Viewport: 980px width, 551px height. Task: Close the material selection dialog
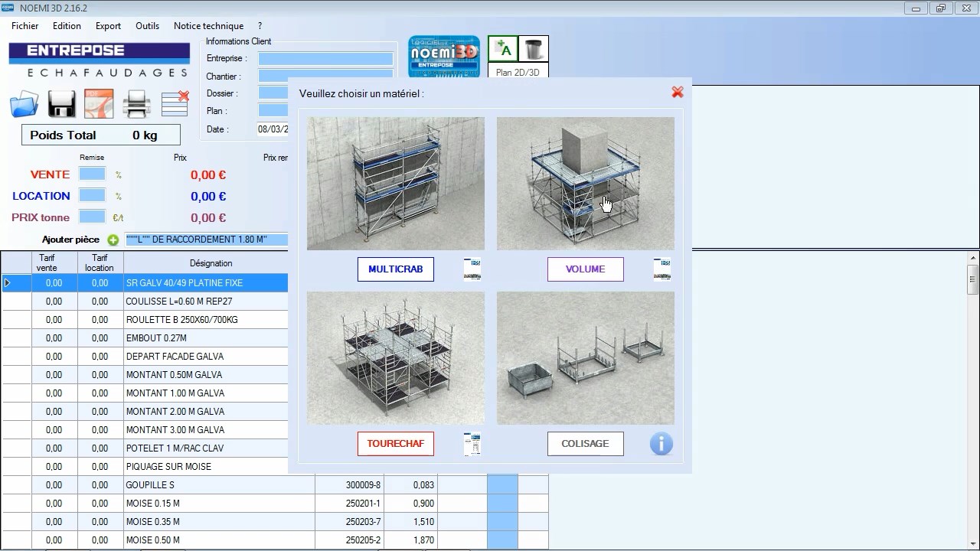(677, 93)
